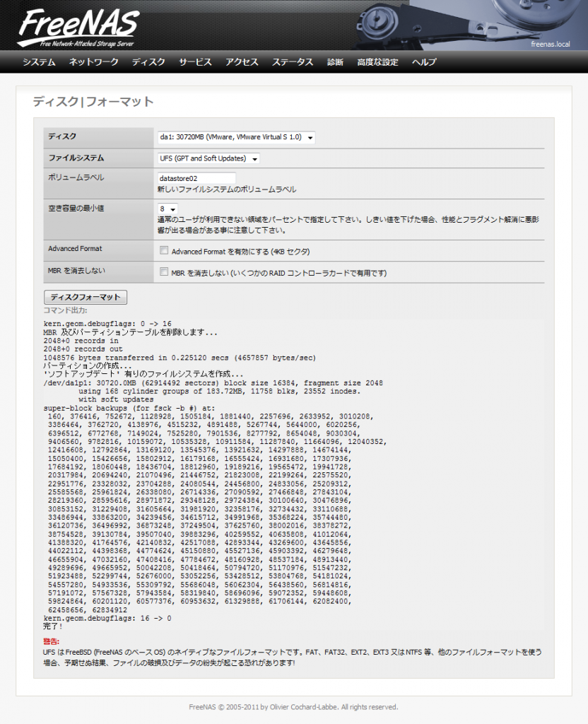Enable the Advanced Format checkbox
This screenshot has width=588, height=724.
164,250
